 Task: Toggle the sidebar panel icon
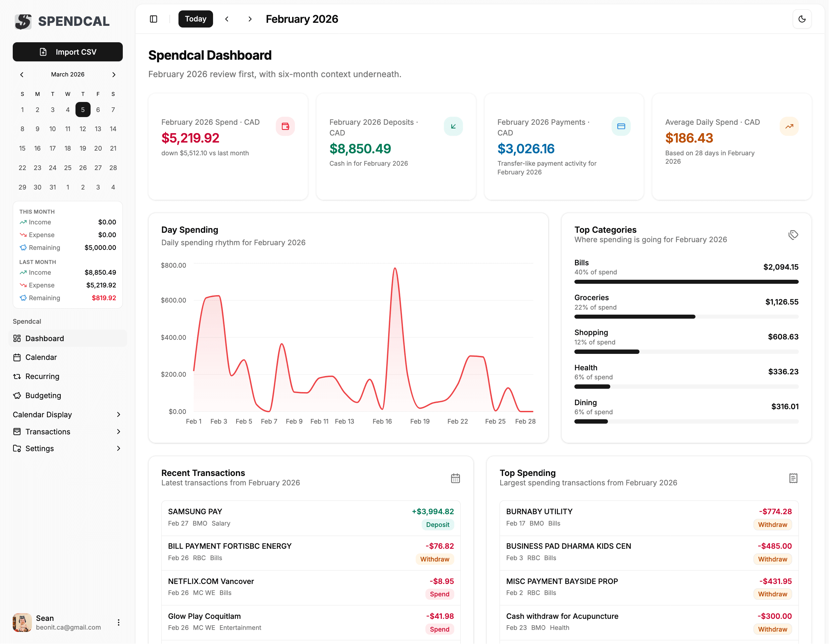pos(153,19)
